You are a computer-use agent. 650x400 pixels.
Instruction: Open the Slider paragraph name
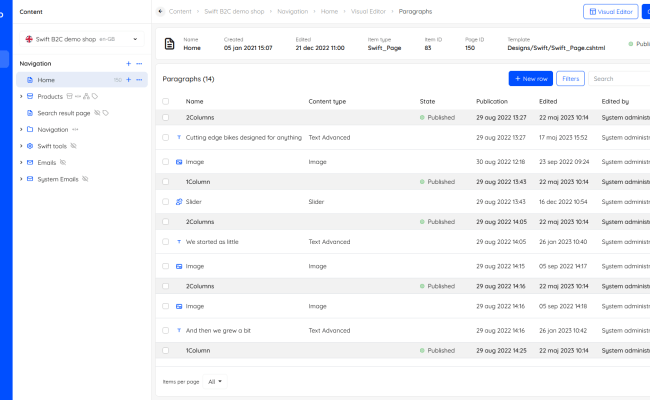(194, 201)
